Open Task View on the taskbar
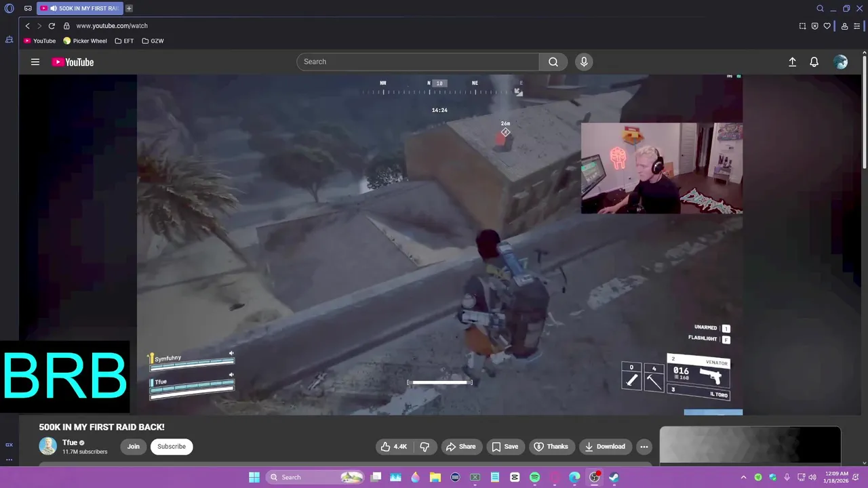 [376, 477]
